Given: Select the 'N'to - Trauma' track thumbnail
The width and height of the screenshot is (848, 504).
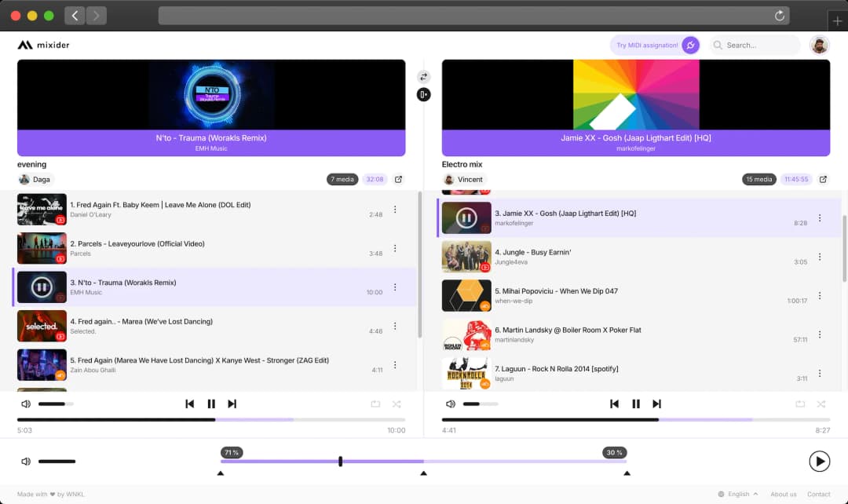Looking at the screenshot, I should pos(42,287).
